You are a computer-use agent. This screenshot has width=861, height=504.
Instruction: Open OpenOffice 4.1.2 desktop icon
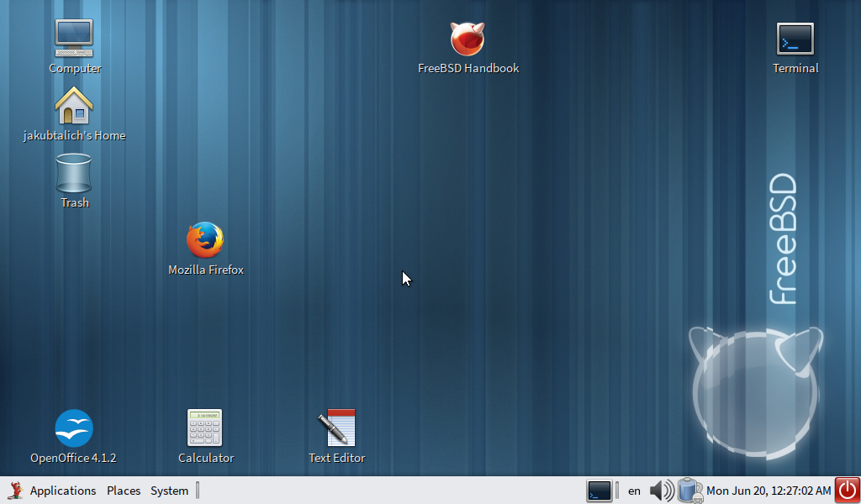74,428
